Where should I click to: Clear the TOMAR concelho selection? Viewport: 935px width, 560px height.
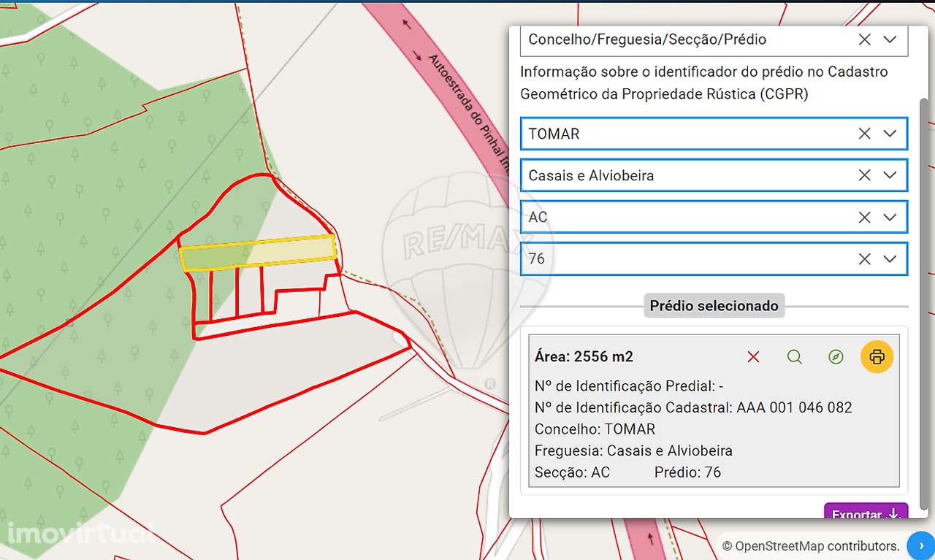[x=864, y=134]
